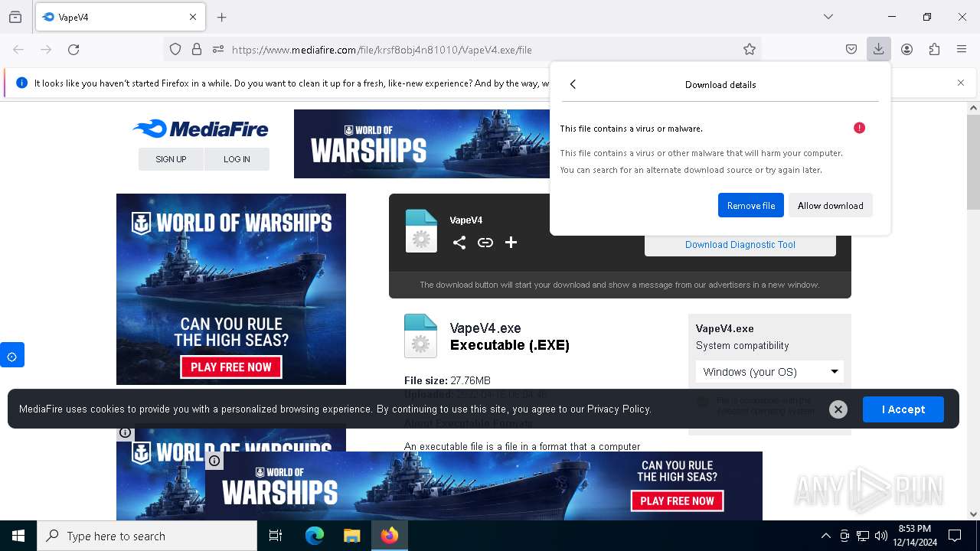Click the taskbar search box

tap(147, 536)
